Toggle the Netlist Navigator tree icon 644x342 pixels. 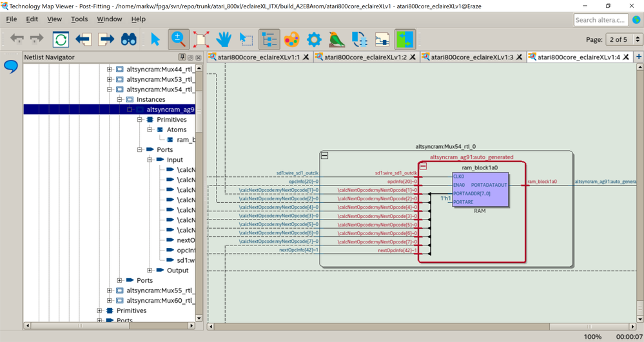point(269,39)
